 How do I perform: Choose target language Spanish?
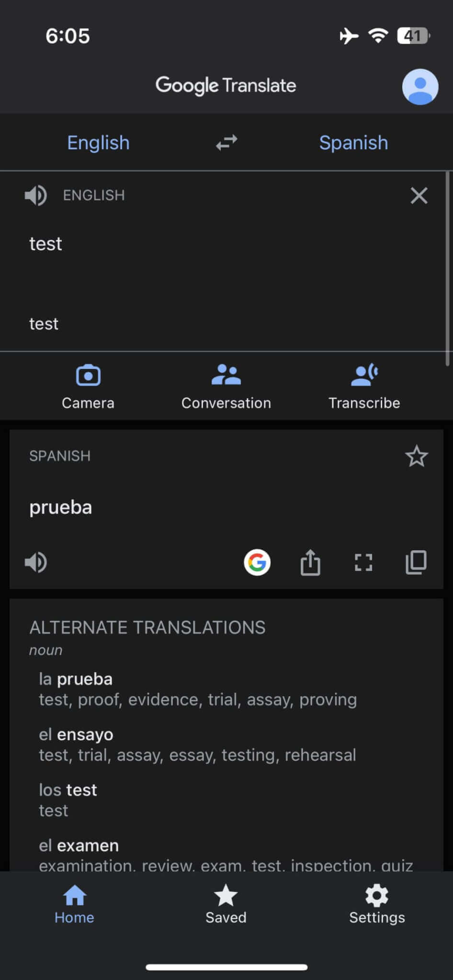[353, 143]
